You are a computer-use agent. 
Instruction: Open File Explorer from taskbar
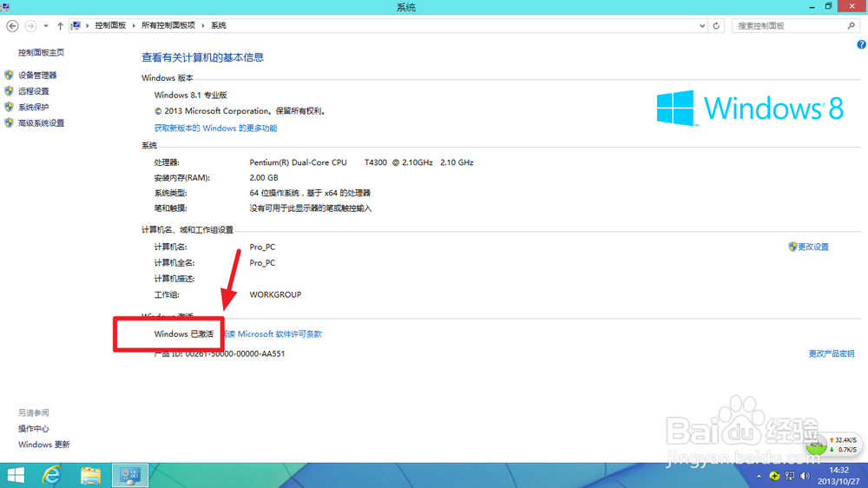(91, 475)
